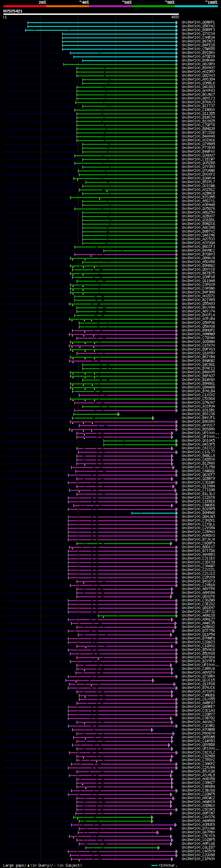Select label UniRef100_A8J9P0
This screenshot has width=221, height=868.
[x=198, y=64]
